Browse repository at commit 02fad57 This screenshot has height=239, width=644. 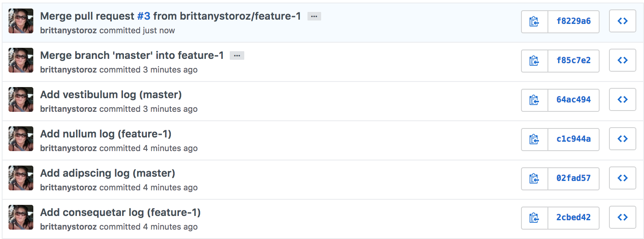click(622, 178)
